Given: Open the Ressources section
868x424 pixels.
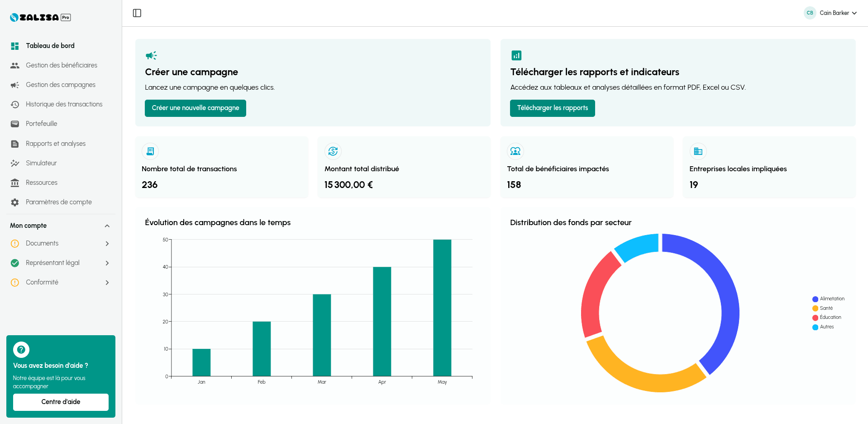Looking at the screenshot, I should point(42,183).
